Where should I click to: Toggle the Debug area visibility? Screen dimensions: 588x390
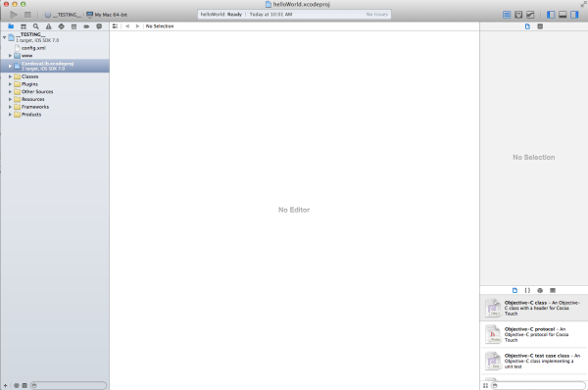click(563, 15)
